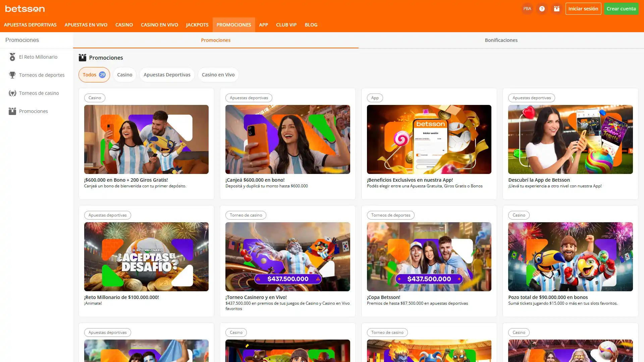Open Beneficios Exclusivos App promo image

pos(429,139)
